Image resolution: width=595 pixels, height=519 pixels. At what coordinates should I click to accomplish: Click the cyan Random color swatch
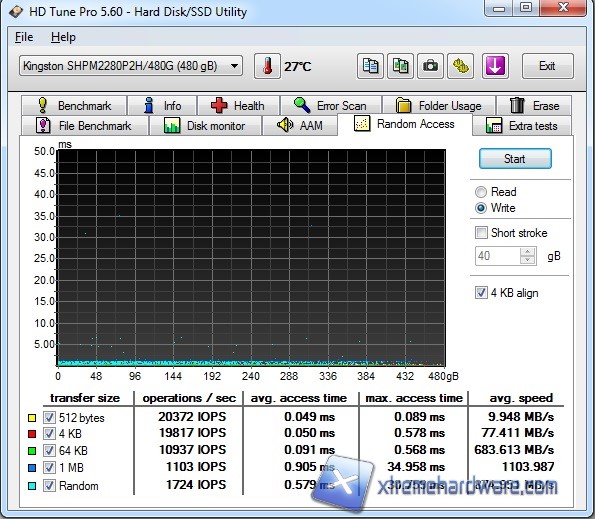click(32, 486)
